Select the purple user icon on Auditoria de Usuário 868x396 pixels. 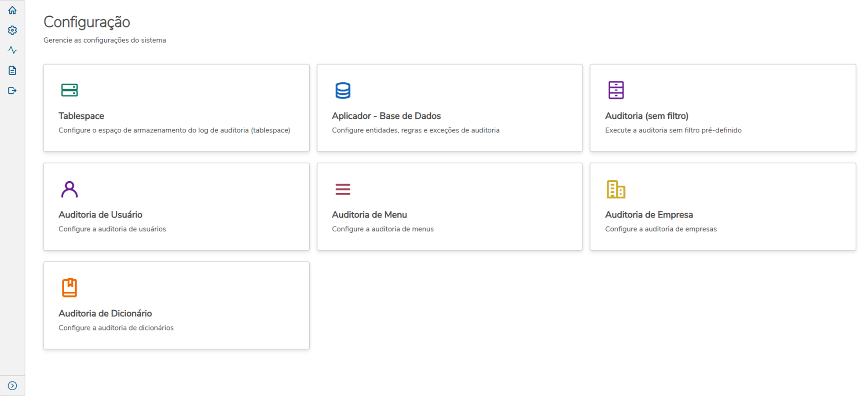pos(70,189)
